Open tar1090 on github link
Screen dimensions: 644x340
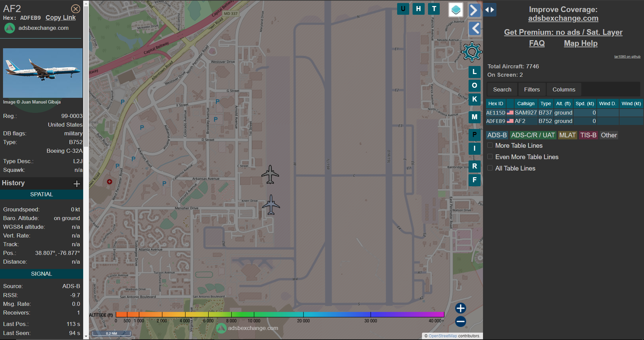pyautogui.click(x=627, y=57)
